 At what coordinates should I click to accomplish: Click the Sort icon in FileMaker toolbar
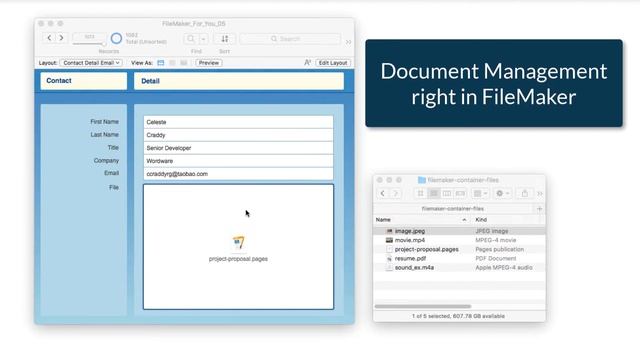[x=224, y=39]
